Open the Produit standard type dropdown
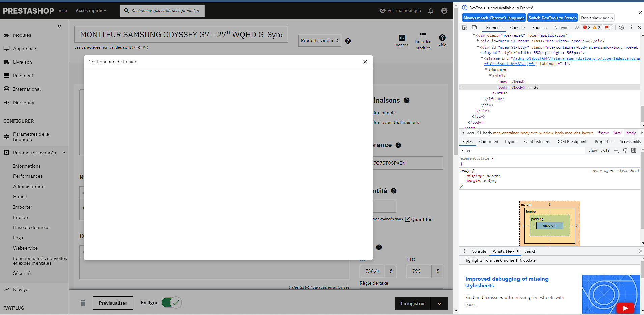This screenshot has height=315, width=644. pyautogui.click(x=319, y=40)
